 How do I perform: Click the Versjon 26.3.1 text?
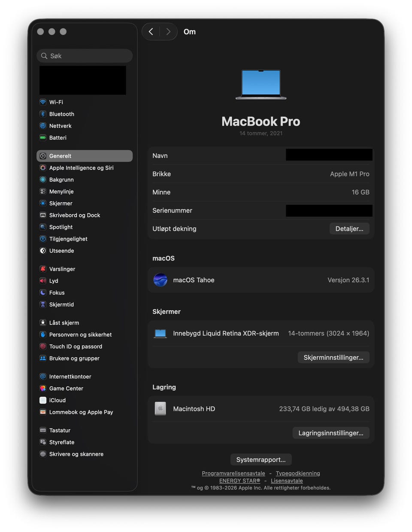pos(348,280)
